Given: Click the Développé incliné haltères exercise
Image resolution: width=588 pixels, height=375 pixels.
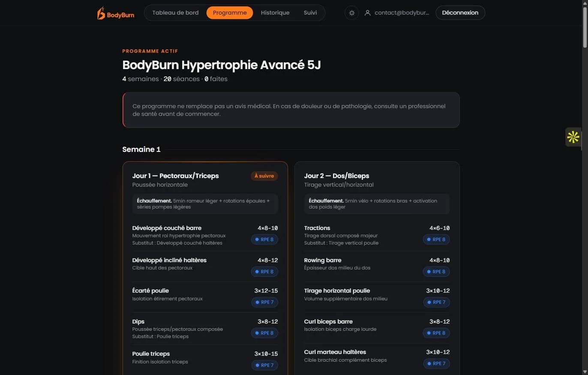Looking at the screenshot, I should coord(169,260).
